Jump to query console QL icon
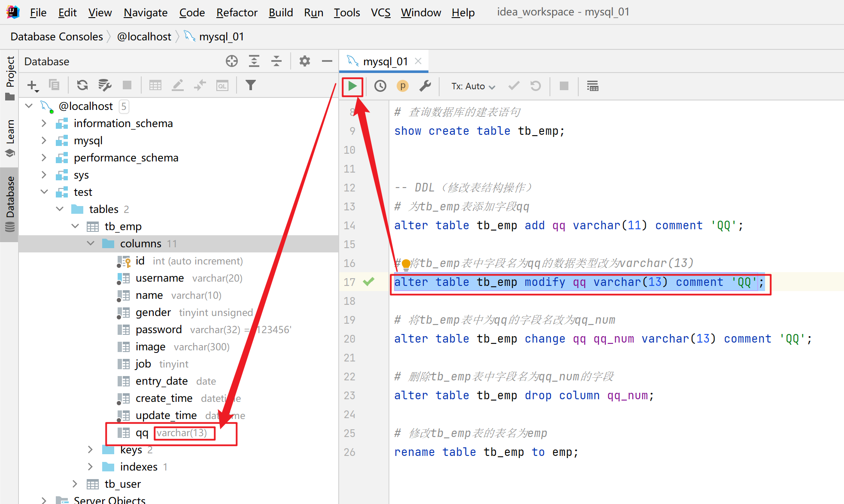The height and width of the screenshot is (504, 844). pyautogui.click(x=222, y=85)
